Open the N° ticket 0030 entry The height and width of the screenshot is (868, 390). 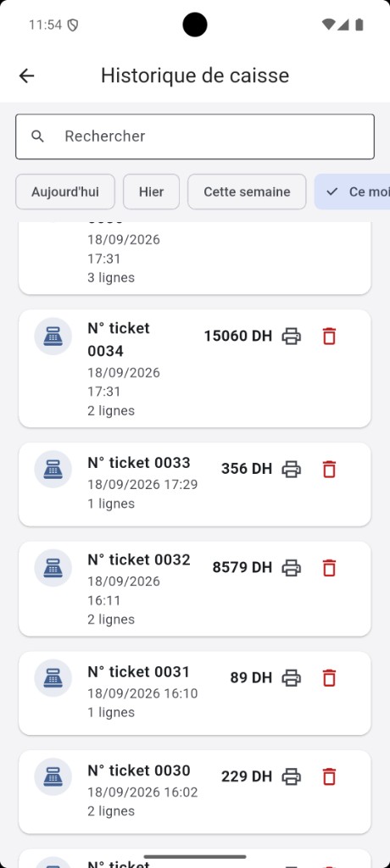click(194, 792)
